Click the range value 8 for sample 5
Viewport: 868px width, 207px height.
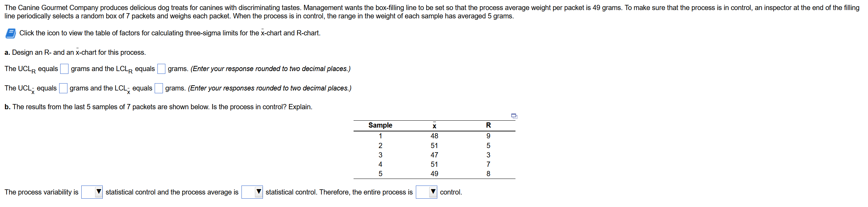tap(488, 174)
